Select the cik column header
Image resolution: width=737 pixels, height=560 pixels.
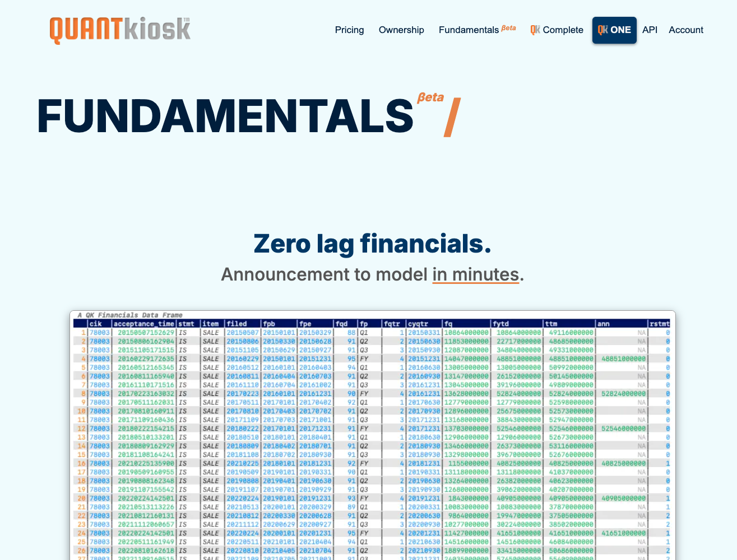coord(95,324)
